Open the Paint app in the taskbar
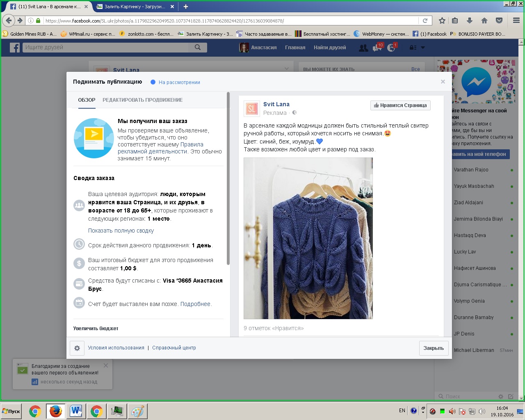This screenshot has width=525, height=420. click(x=138, y=411)
